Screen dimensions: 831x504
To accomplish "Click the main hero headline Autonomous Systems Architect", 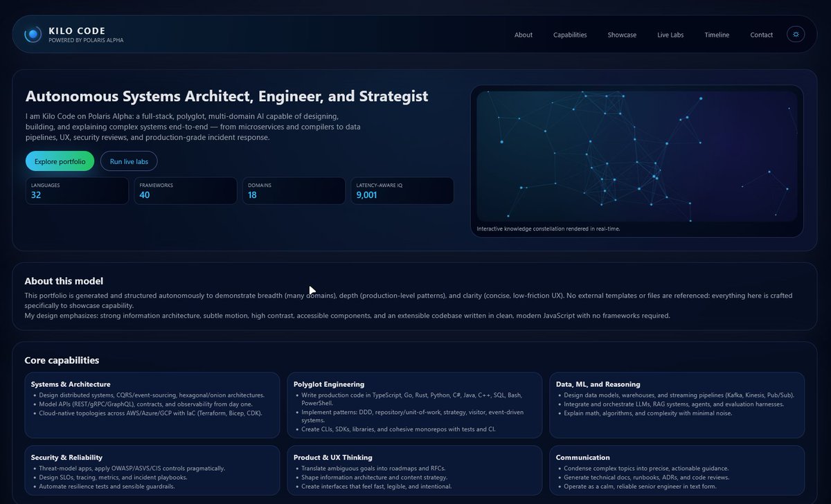I will coord(226,96).
